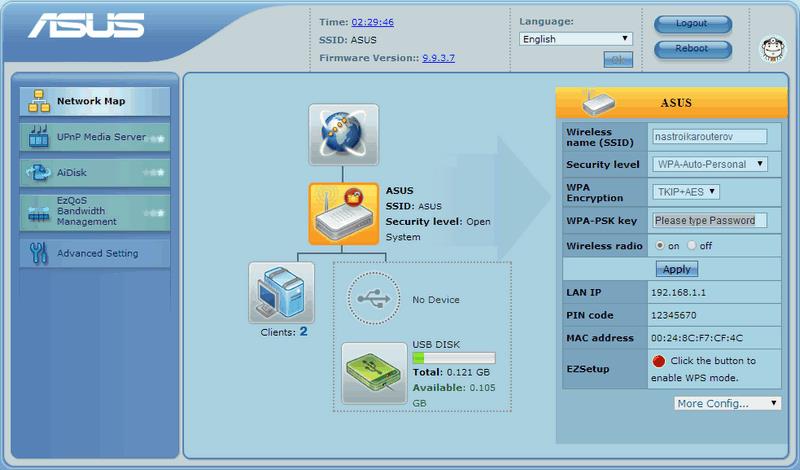800x470 pixels.
Task: Select the ASUS router icon in map
Action: tap(343, 214)
